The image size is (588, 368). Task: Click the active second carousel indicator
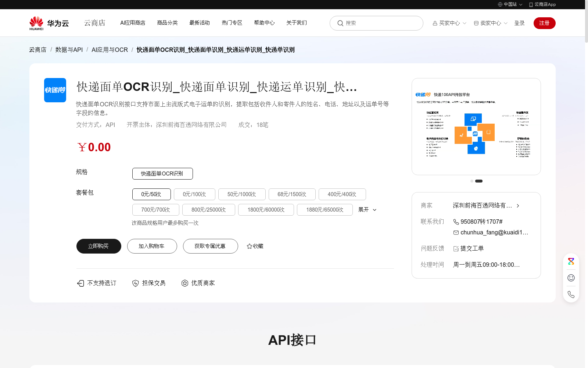[x=479, y=181]
